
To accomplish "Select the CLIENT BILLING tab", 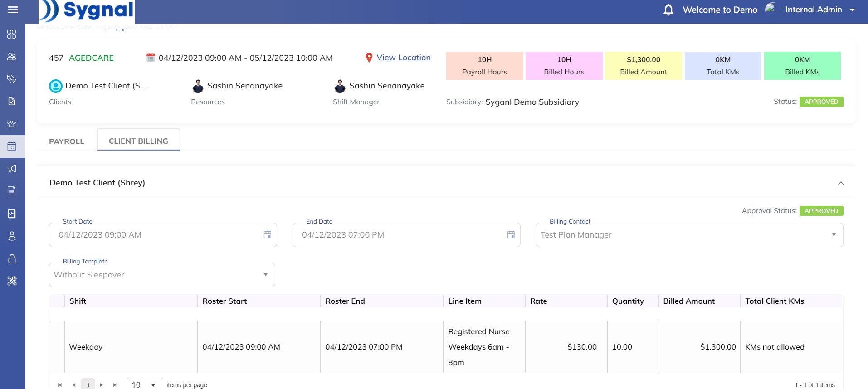I will click(138, 141).
